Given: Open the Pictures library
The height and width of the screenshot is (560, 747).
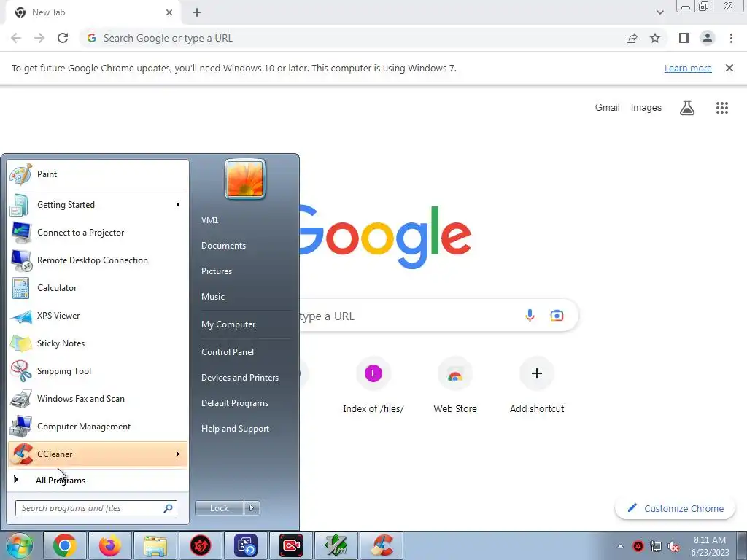Looking at the screenshot, I should click(217, 271).
